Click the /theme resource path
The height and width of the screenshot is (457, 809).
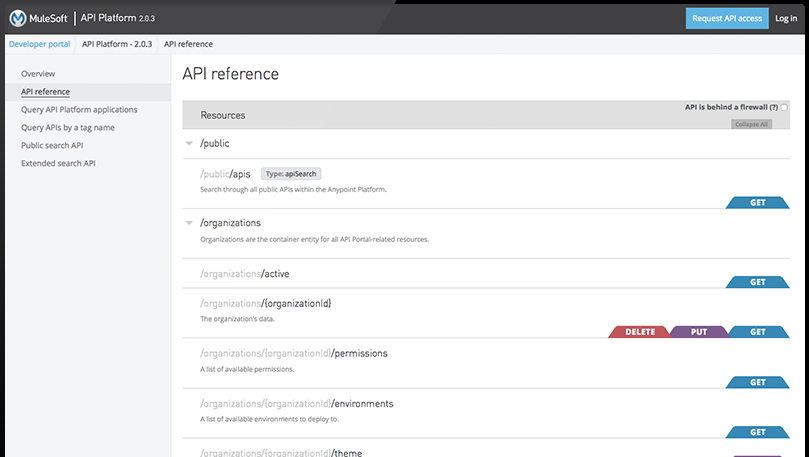click(281, 453)
